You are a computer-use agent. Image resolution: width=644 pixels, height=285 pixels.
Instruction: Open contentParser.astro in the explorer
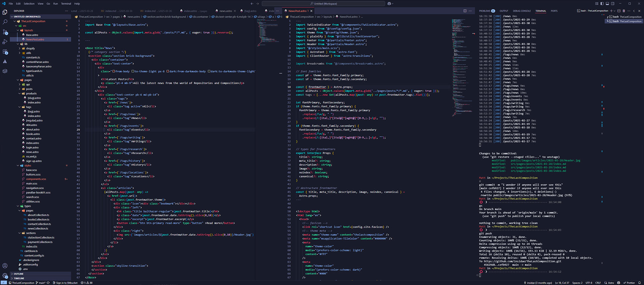click(37, 62)
